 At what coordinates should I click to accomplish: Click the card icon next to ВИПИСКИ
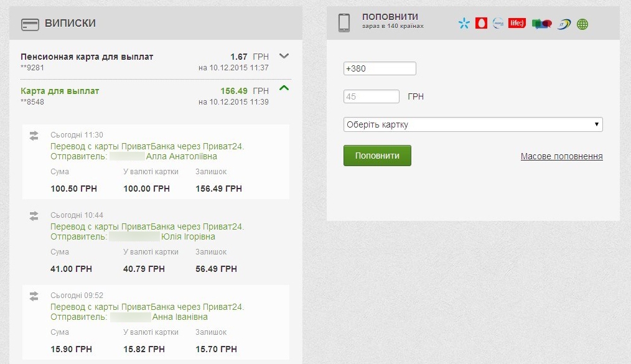(x=30, y=24)
